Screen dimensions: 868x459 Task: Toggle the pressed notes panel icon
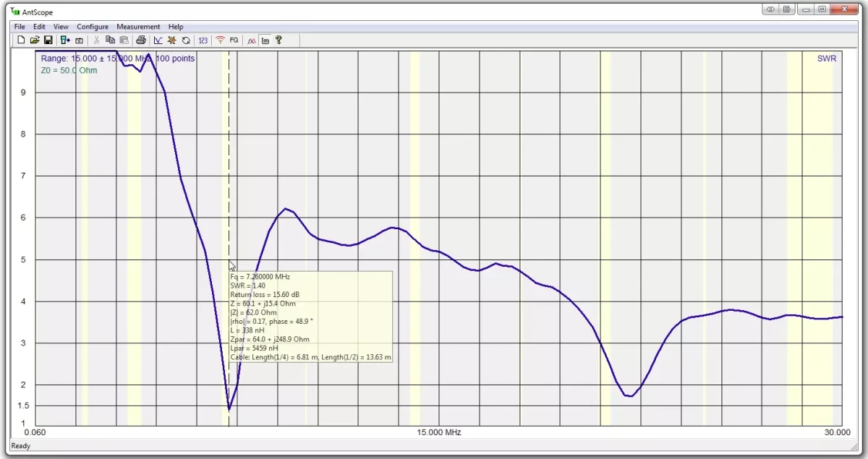(x=265, y=40)
